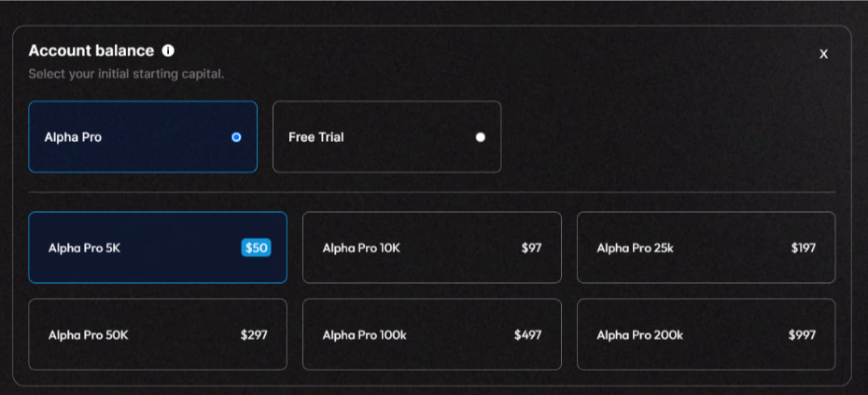The height and width of the screenshot is (395, 868).
Task: Select the Alpha Pro 50K plan label
Action: tap(88, 335)
